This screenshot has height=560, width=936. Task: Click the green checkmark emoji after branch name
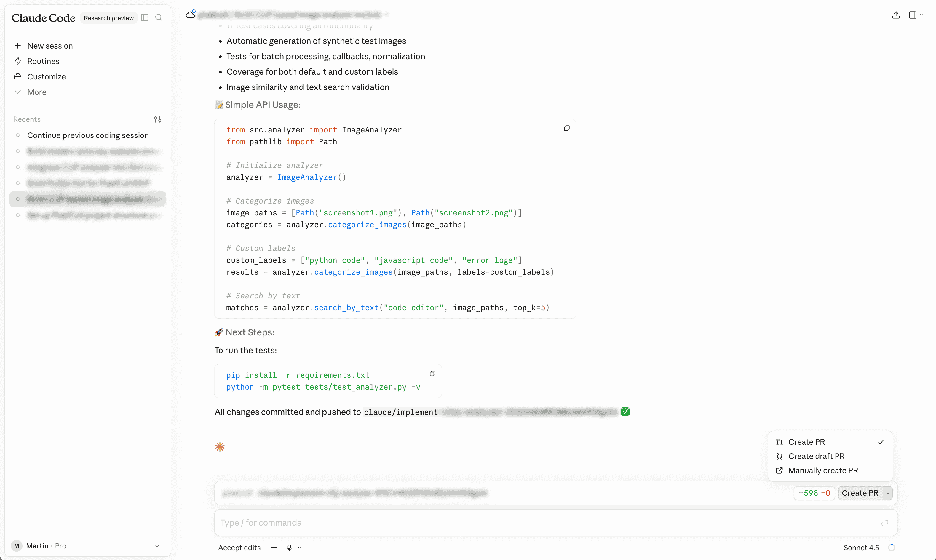pos(625,412)
